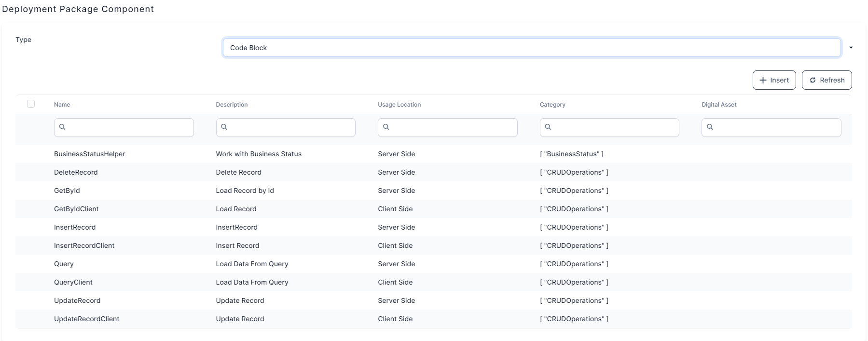The height and width of the screenshot is (341, 868).
Task: Click search icon in Description filter
Action: pyautogui.click(x=224, y=127)
